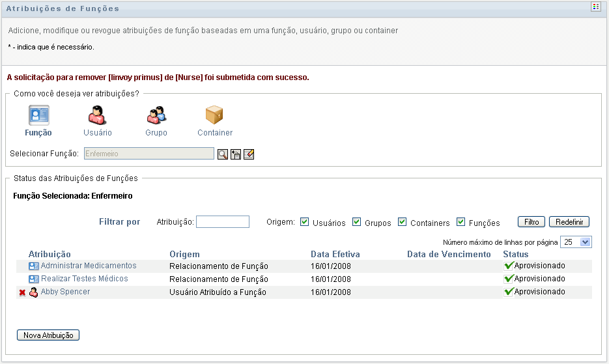Open the history list icon next to search

click(x=236, y=154)
